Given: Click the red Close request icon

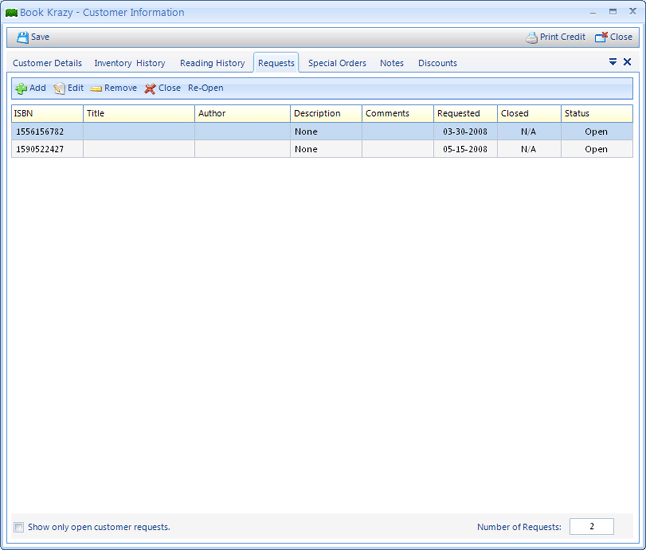Looking at the screenshot, I should point(150,89).
